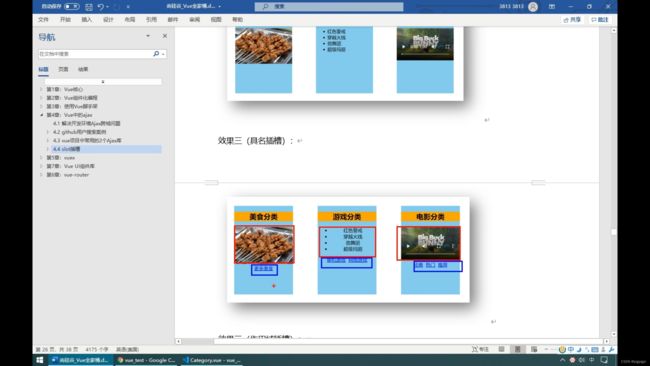Viewport: 650px width, 366px height.
Task: Click the navigation pane search field
Action: (95, 54)
